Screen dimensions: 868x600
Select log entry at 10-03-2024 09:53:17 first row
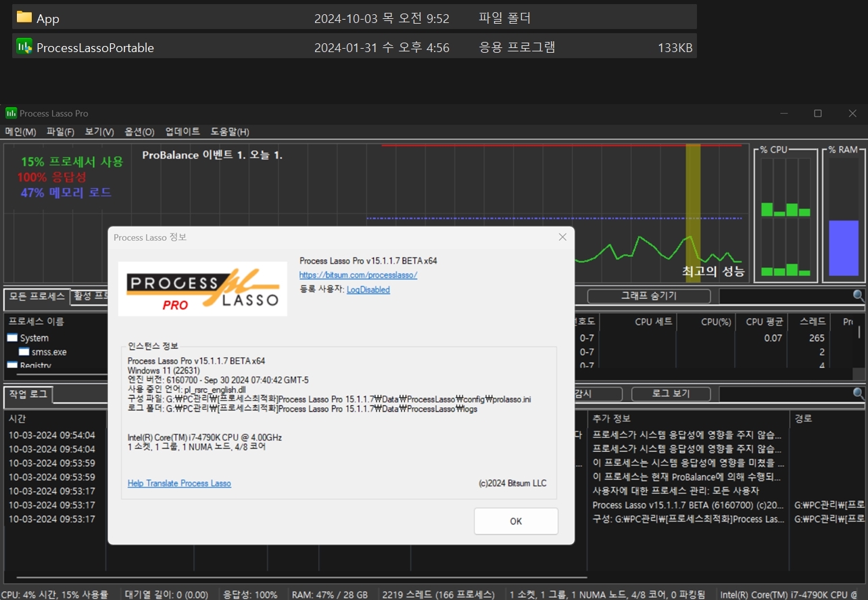point(52,491)
